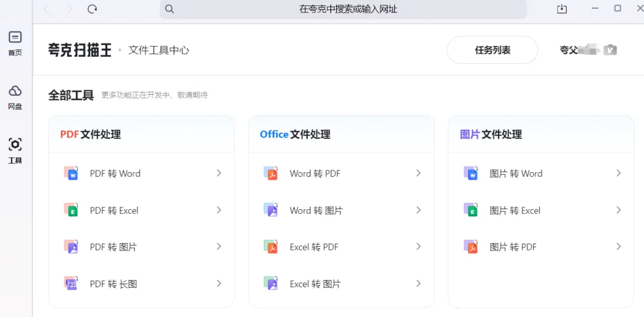Click the PDF 转 图片 file icon
Image resolution: width=644 pixels, height=317 pixels.
click(71, 247)
